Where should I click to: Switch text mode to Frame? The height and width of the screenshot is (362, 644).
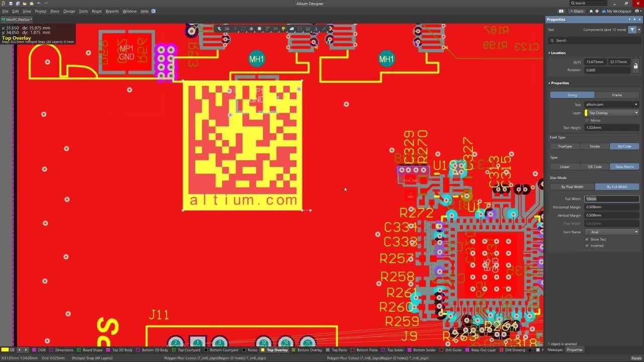click(x=617, y=95)
